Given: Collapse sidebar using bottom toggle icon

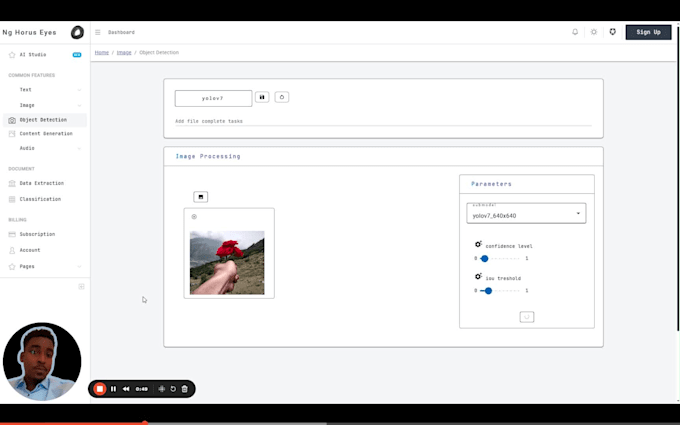Looking at the screenshot, I should tap(81, 287).
